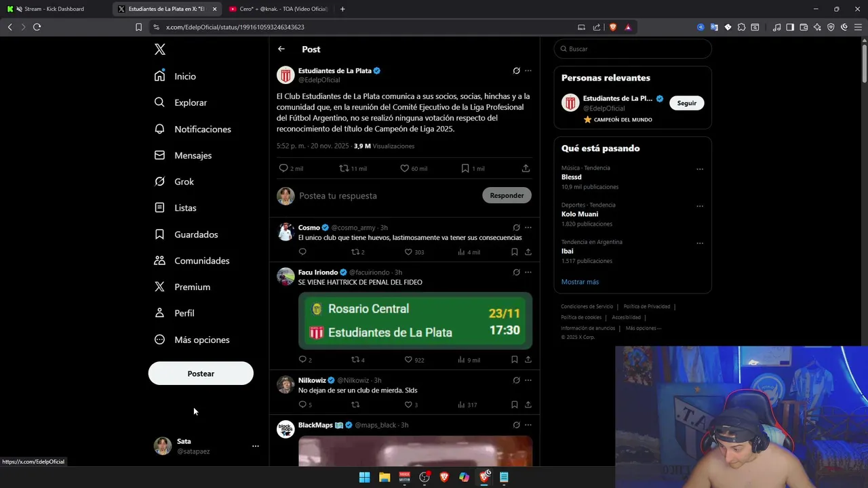The width and height of the screenshot is (868, 488).
Task: Open account menu dots next to Sata
Action: point(256,446)
